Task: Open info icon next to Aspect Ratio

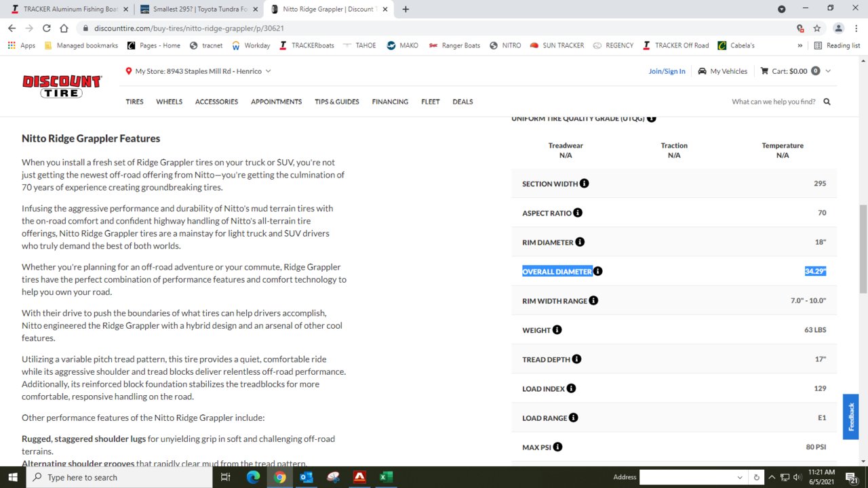Action: 578,213
